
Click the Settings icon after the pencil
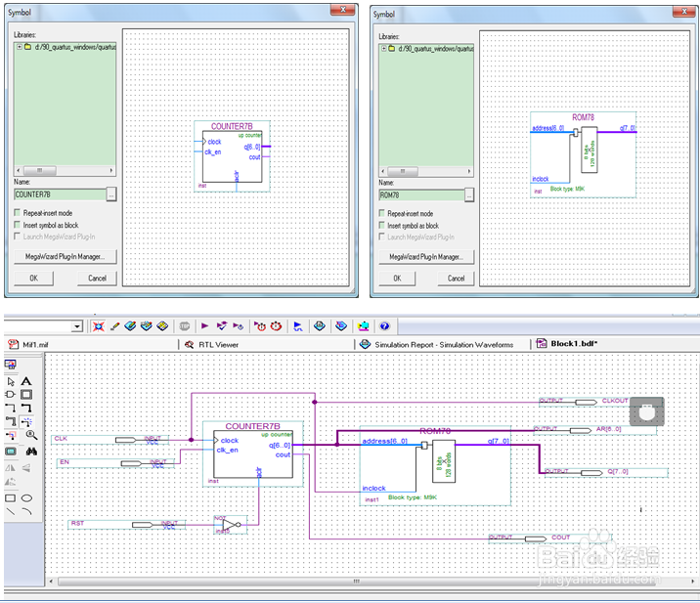click(x=130, y=326)
